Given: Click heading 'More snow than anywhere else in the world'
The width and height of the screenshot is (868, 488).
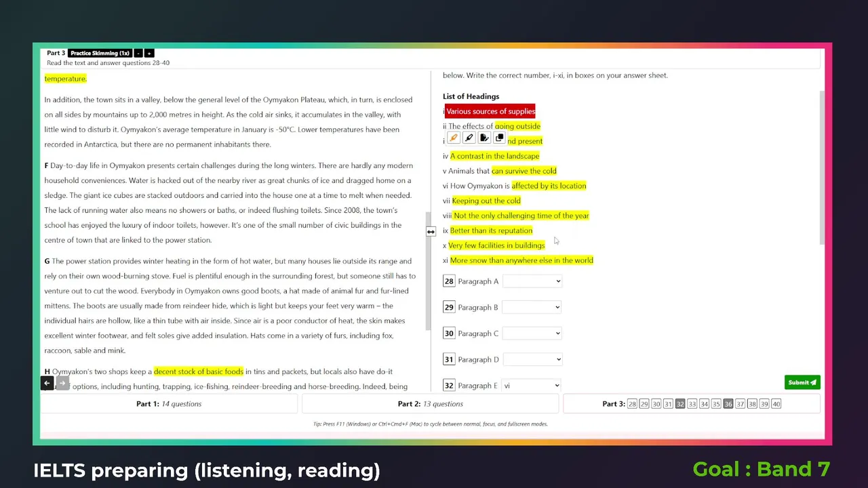Looking at the screenshot, I should 521,260.
